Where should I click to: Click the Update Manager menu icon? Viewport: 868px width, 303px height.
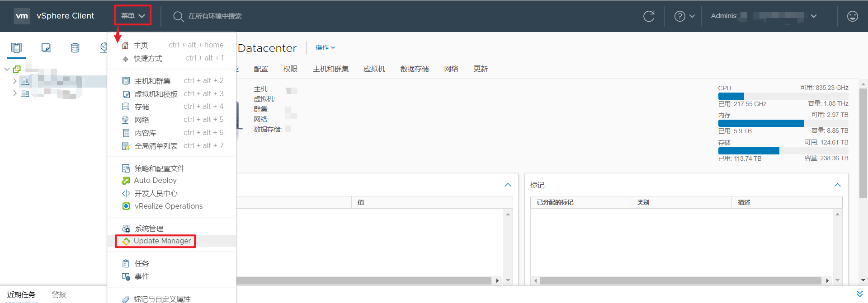[x=126, y=241]
